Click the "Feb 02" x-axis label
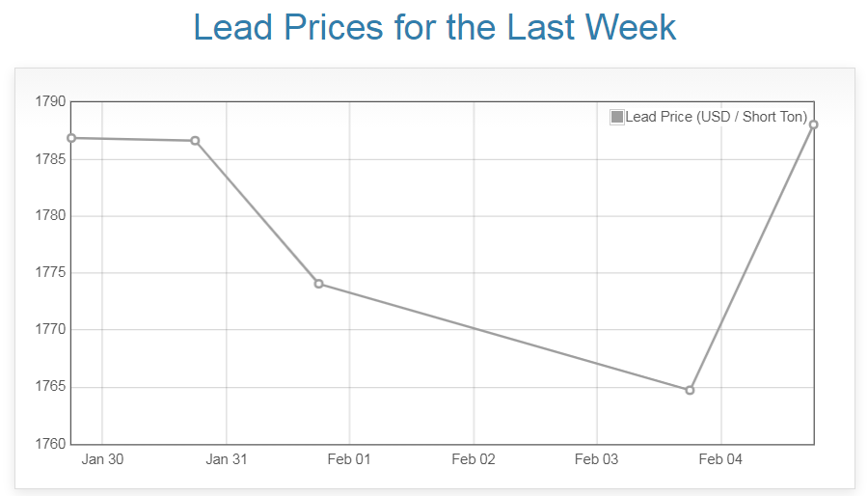This screenshot has width=868, height=496. click(474, 459)
